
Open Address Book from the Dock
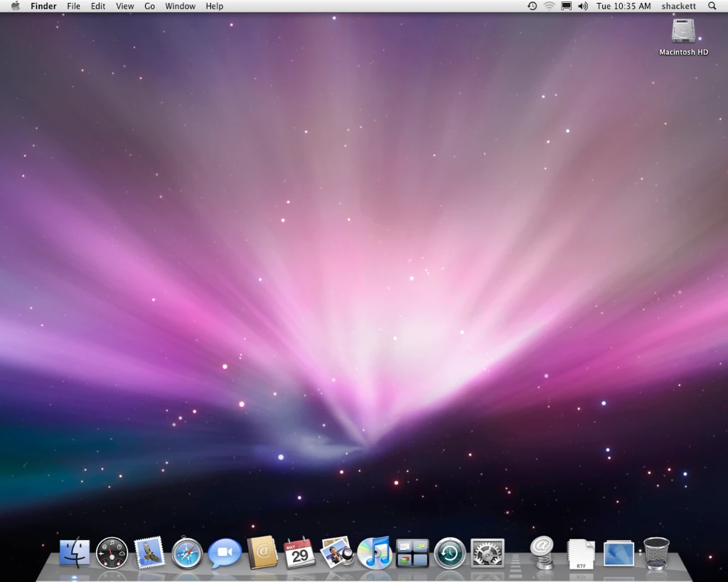(262, 552)
